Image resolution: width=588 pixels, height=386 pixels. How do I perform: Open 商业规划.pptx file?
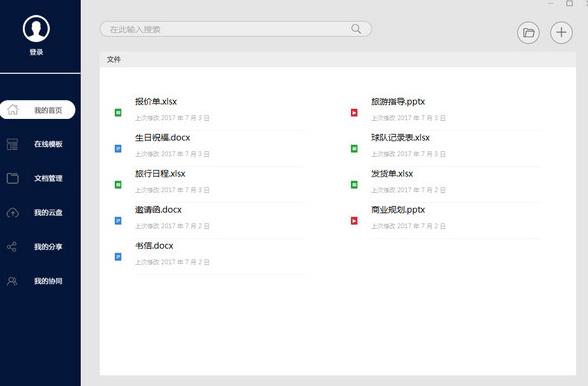click(398, 210)
